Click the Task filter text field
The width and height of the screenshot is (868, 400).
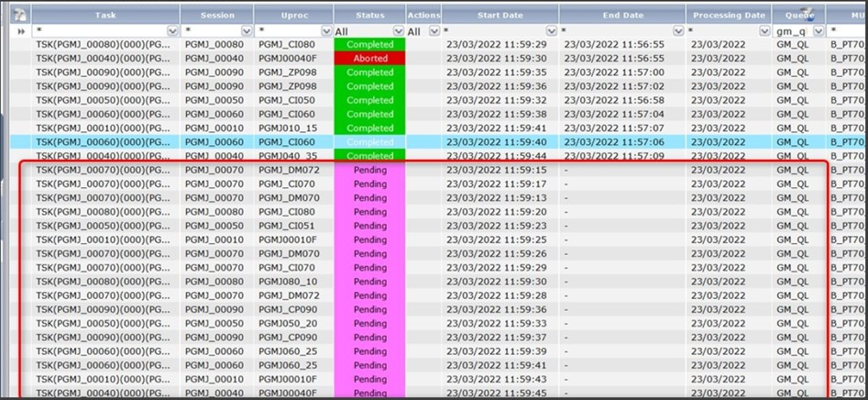point(100,31)
